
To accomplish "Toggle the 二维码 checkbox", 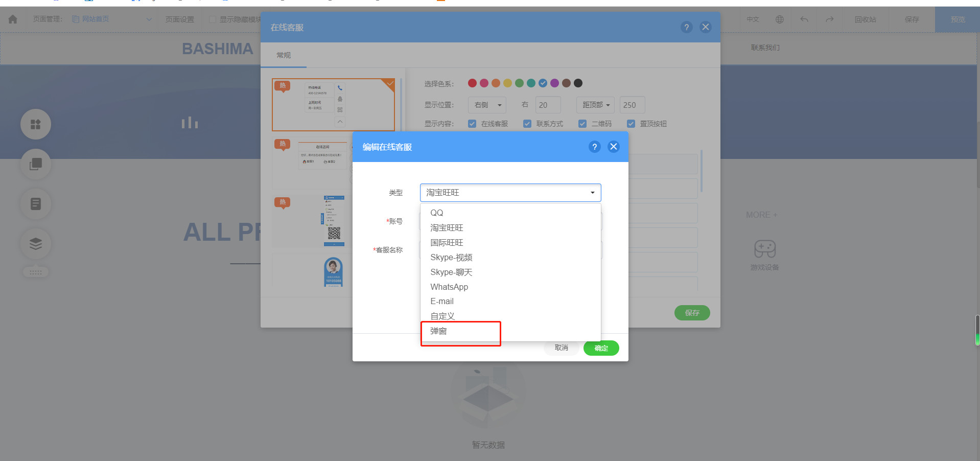I will click(x=582, y=124).
